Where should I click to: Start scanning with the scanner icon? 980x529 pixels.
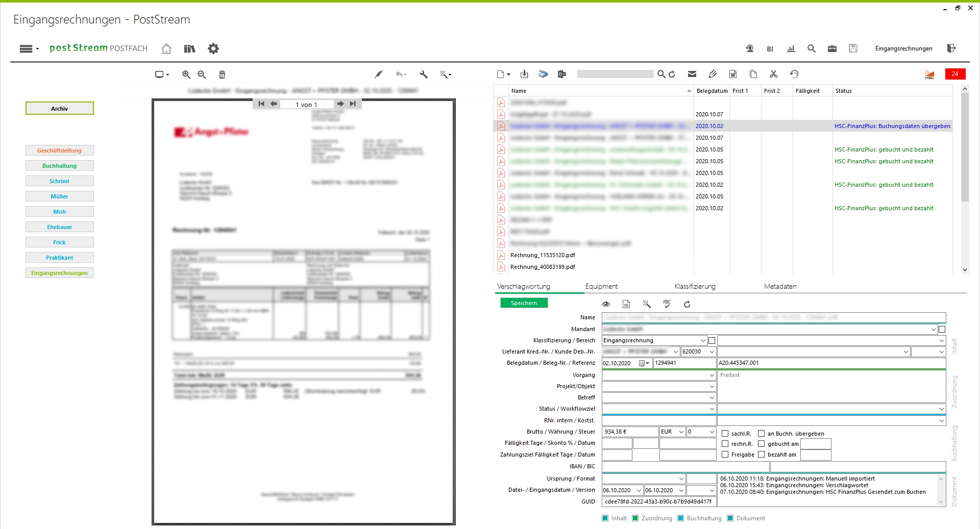pos(543,74)
